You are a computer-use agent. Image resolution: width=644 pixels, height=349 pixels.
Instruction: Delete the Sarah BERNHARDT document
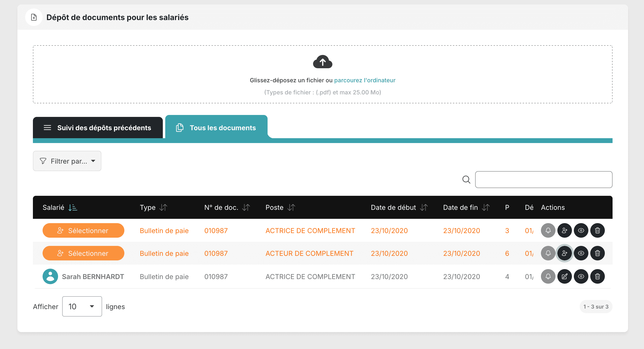[x=598, y=276]
